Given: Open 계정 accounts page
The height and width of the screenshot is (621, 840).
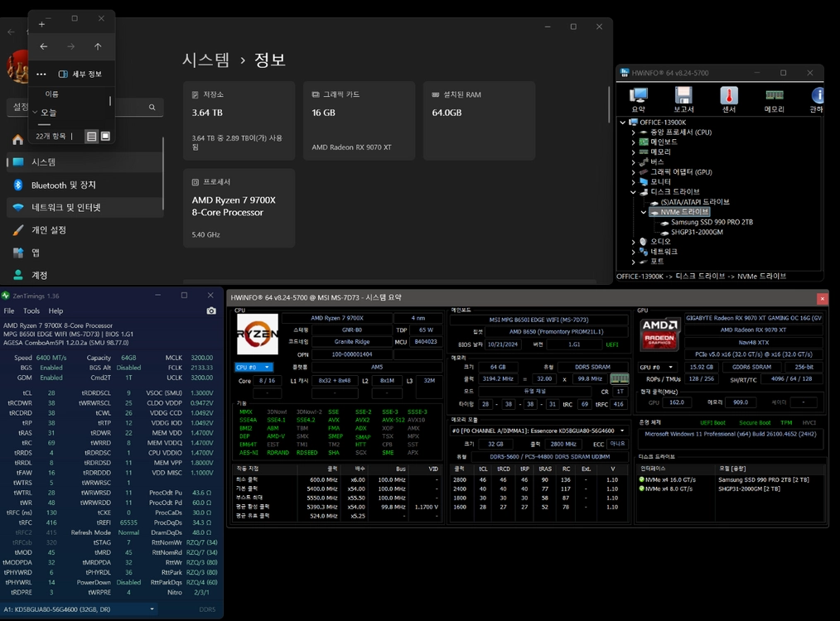Looking at the screenshot, I should click(x=84, y=275).
